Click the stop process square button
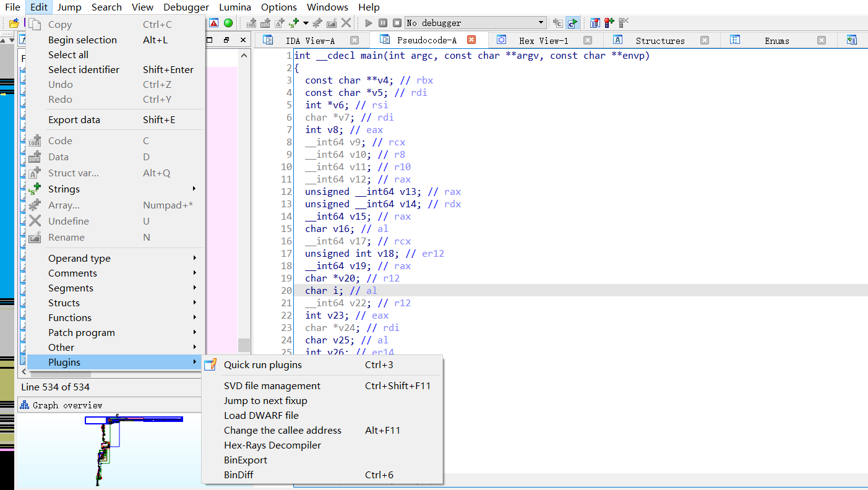The image size is (868, 490). 397,23
